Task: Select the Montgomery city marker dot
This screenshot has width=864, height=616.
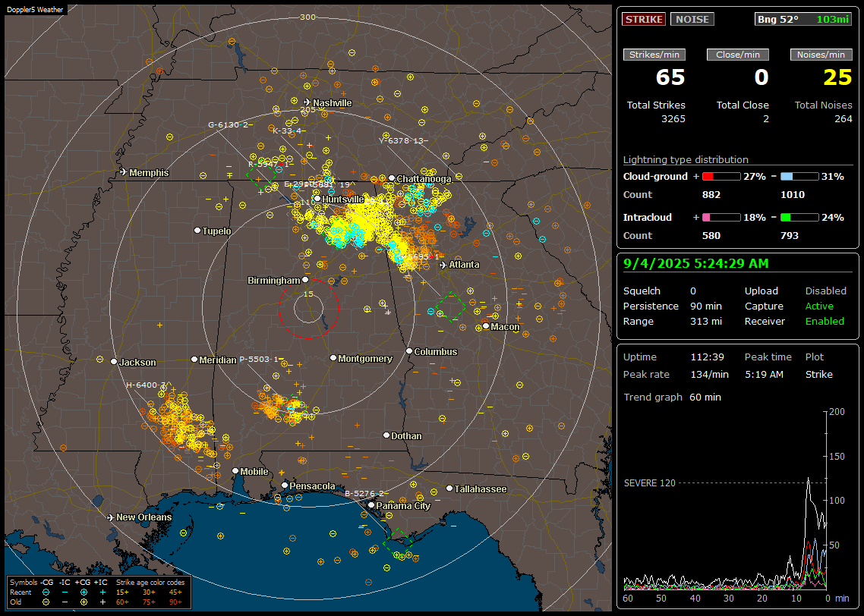Action: tap(333, 358)
